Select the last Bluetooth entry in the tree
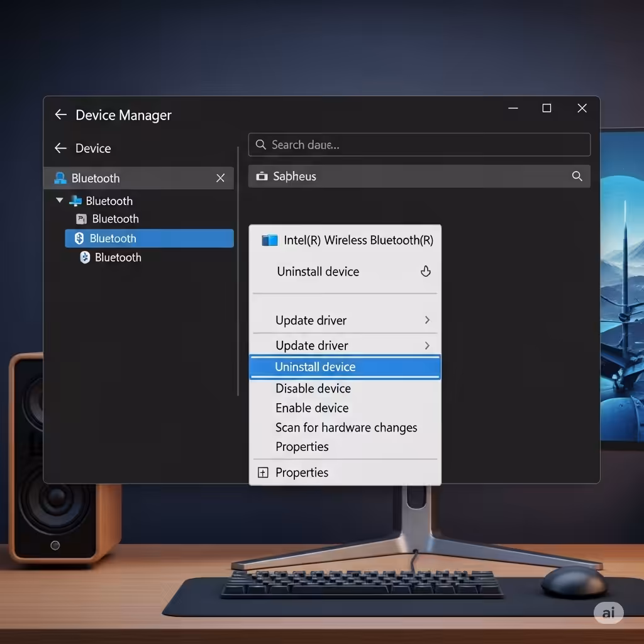Image resolution: width=644 pixels, height=644 pixels. coord(118,257)
